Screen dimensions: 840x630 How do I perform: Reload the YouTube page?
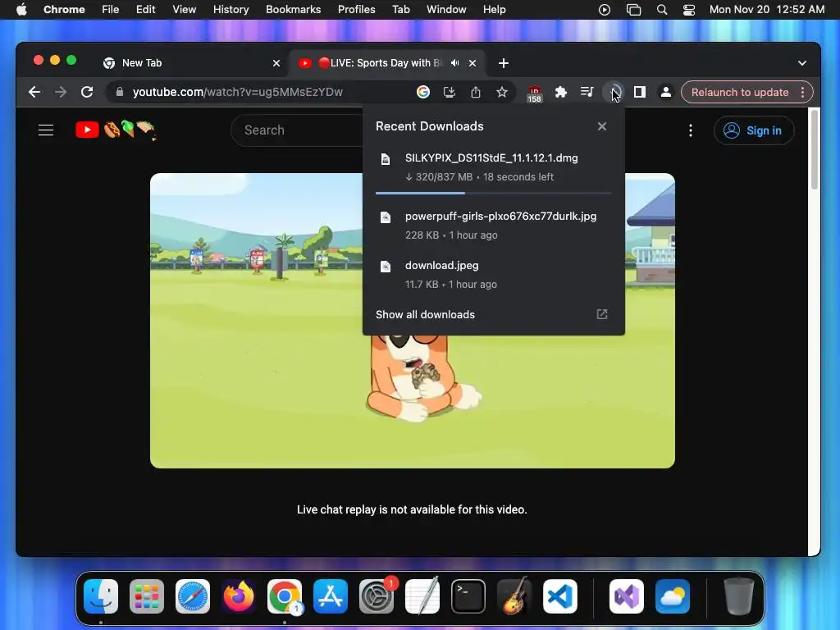pos(87,92)
